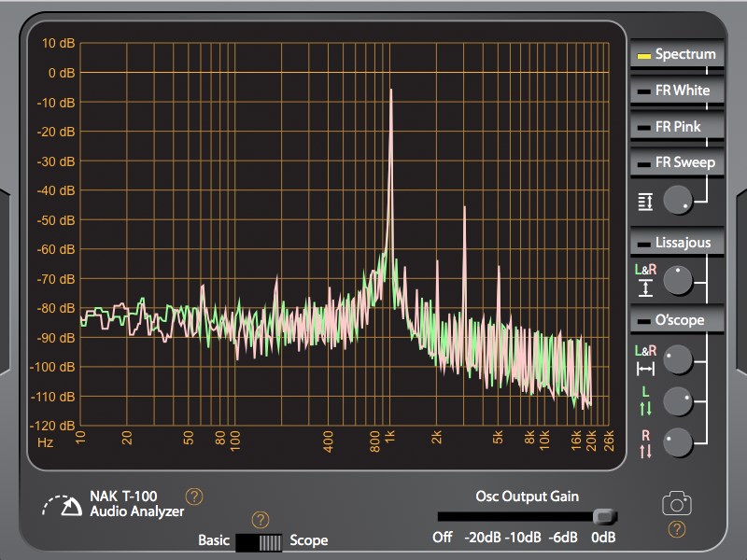Click the L&R vertical size icon under Lissajous
747x560 pixels.
[x=645, y=281]
